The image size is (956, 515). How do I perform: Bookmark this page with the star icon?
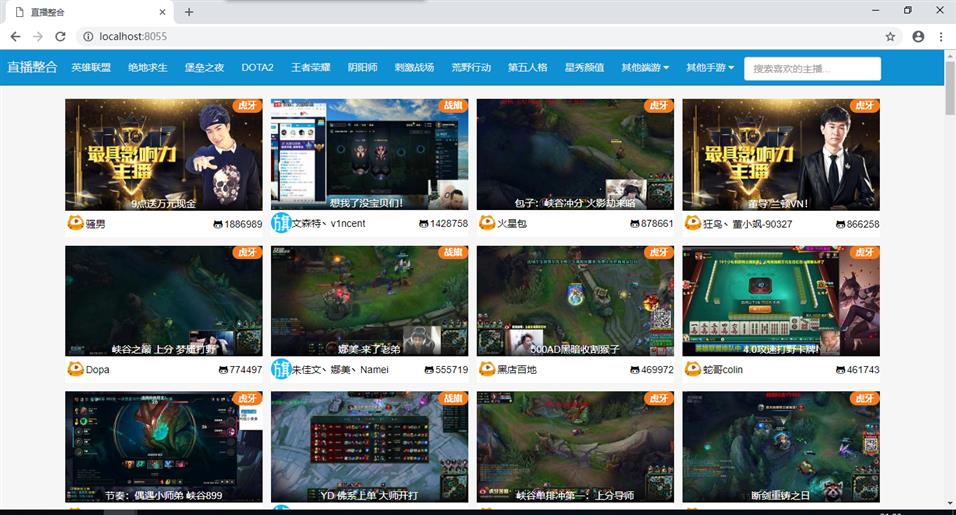coord(890,37)
